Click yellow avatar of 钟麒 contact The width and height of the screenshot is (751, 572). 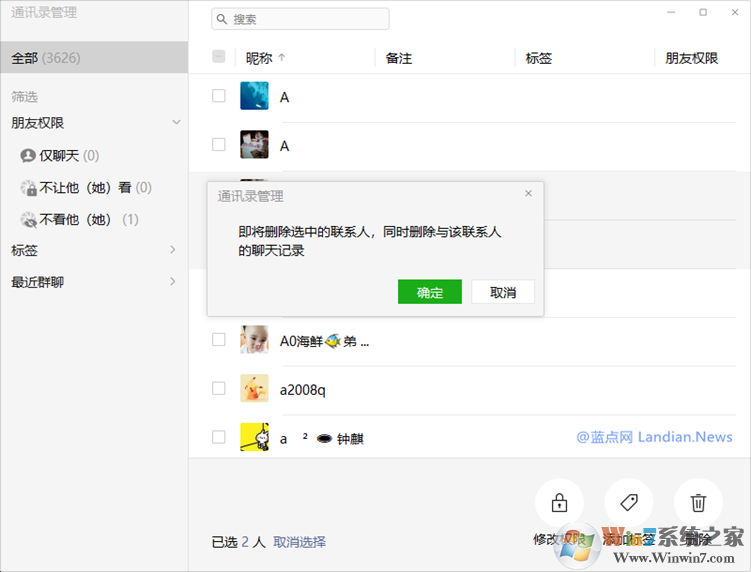254,437
